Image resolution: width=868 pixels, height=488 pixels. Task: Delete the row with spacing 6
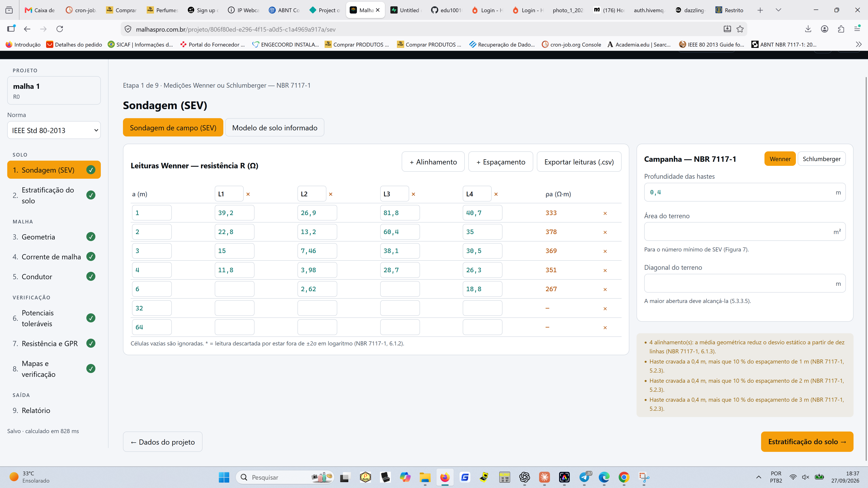605,289
